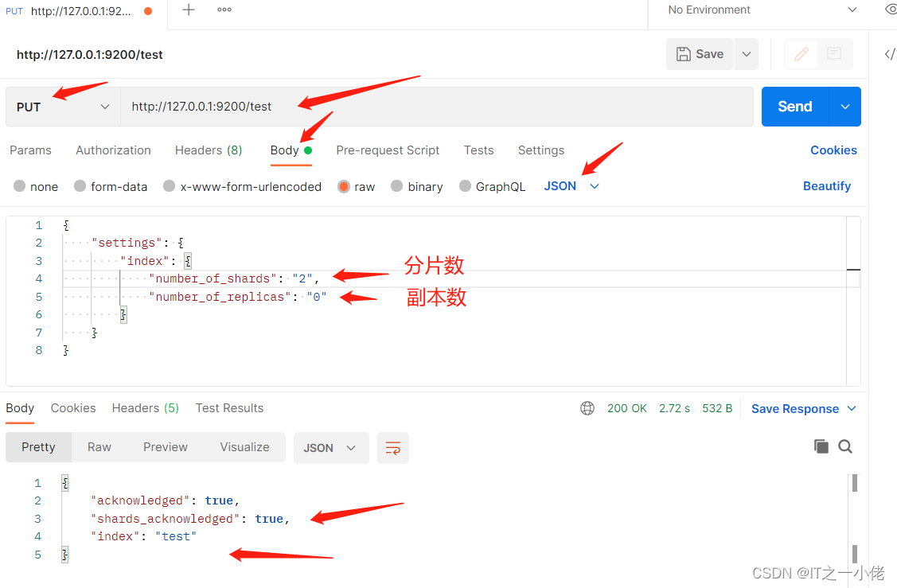This screenshot has width=897, height=588.
Task: Click the "acknowledged": true response line
Action: [x=165, y=500]
